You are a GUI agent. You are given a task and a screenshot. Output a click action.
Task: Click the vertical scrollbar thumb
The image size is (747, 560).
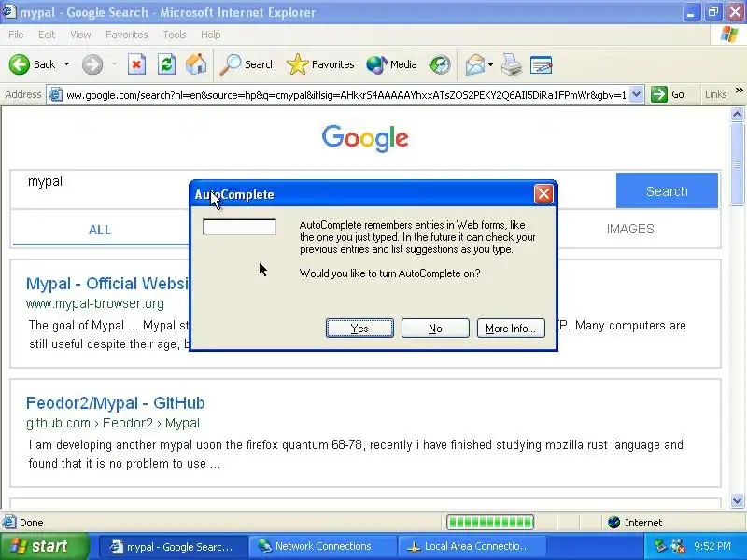point(737,164)
